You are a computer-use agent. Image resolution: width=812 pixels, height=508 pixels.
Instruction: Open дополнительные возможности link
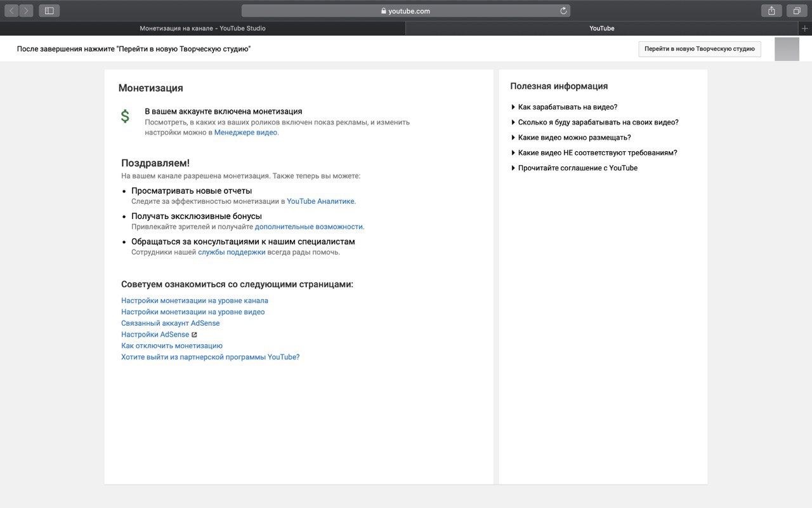click(x=309, y=227)
